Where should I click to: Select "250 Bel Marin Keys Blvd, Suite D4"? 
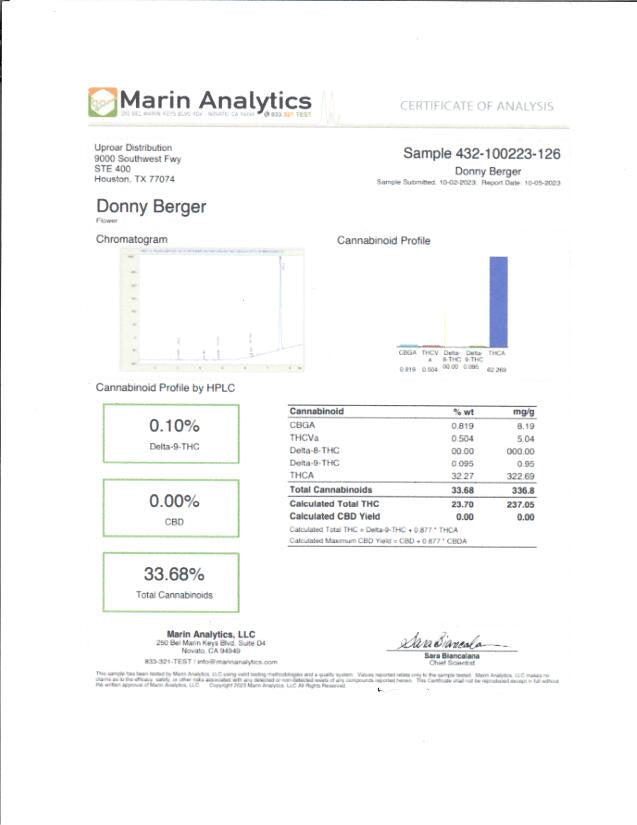pos(211,643)
